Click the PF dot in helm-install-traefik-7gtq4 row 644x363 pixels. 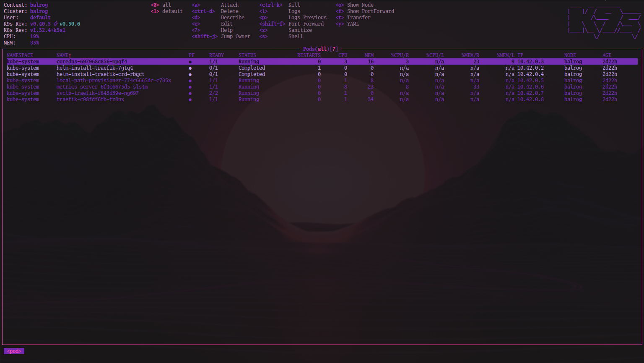(190, 68)
